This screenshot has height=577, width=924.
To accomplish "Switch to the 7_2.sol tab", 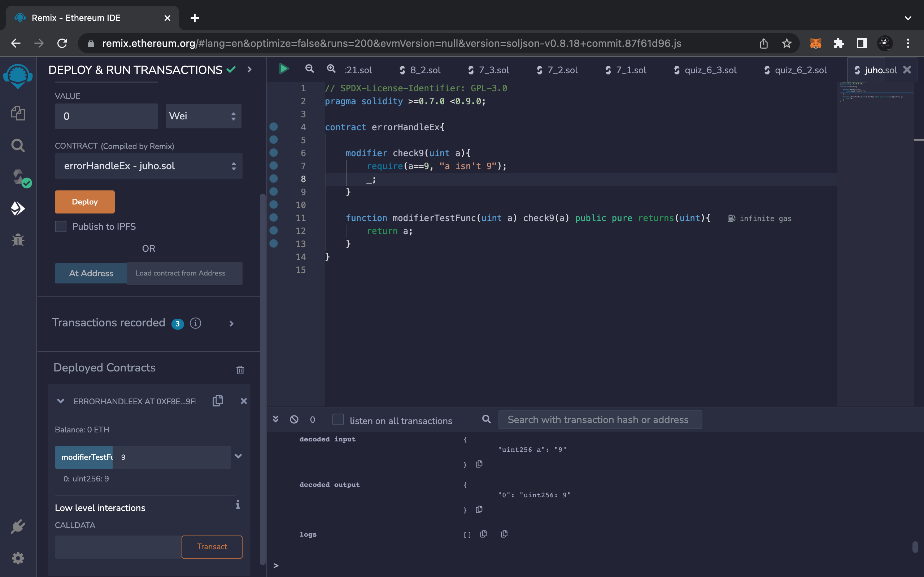I will [x=562, y=70].
